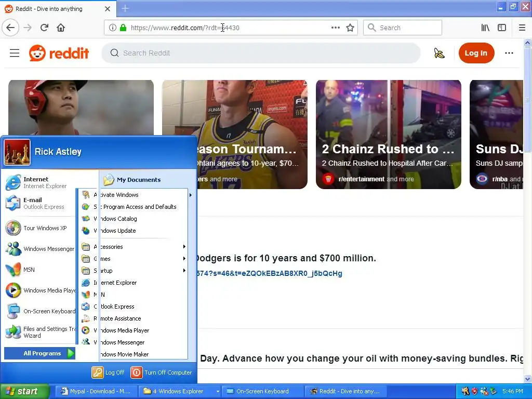Click the red security shield tray icon
Screen dimensions: 532x399
point(474,391)
